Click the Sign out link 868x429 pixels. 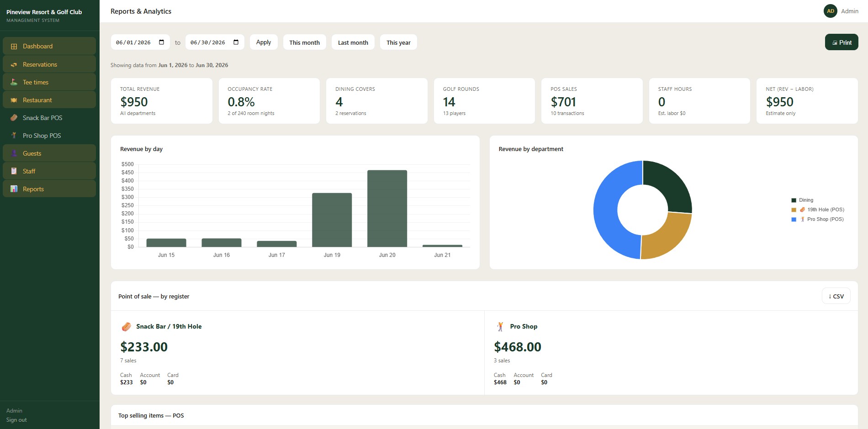16,420
